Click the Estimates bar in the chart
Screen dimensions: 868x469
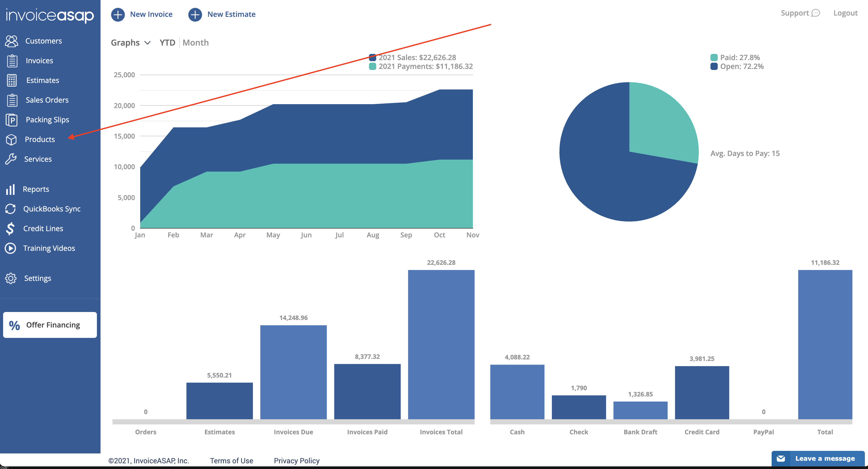coord(219,401)
